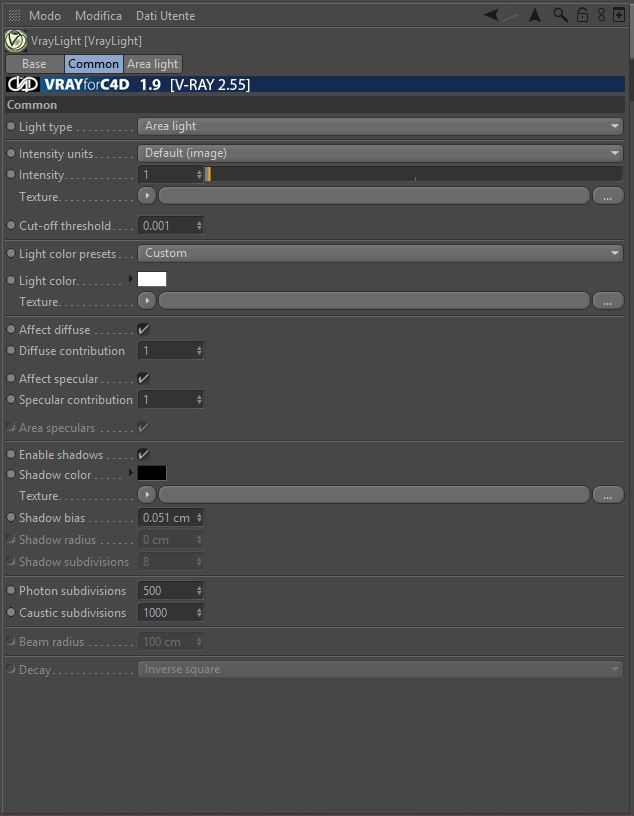Open the Decay Inverse square dropdown

point(381,669)
